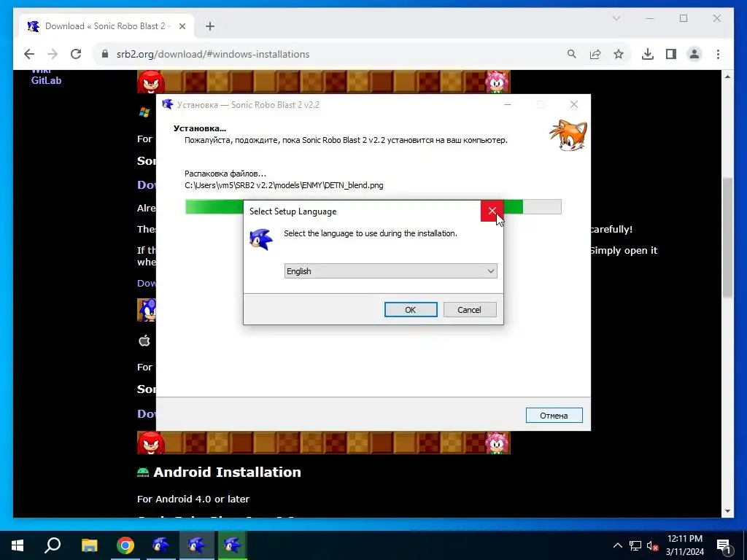This screenshot has width=747, height=560.
Task: Share this page via the share icon
Action: point(595,54)
